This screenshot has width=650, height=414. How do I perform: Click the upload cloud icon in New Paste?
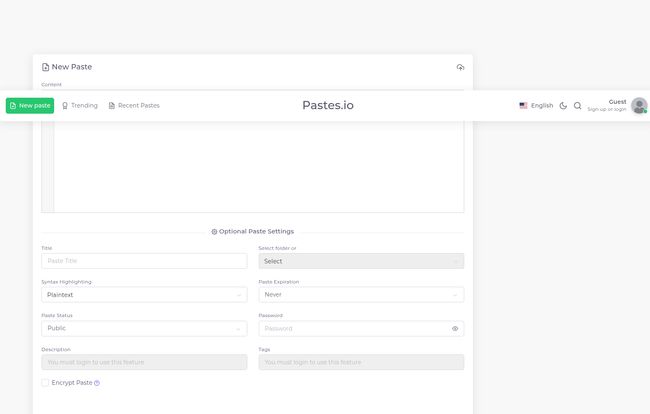click(460, 67)
